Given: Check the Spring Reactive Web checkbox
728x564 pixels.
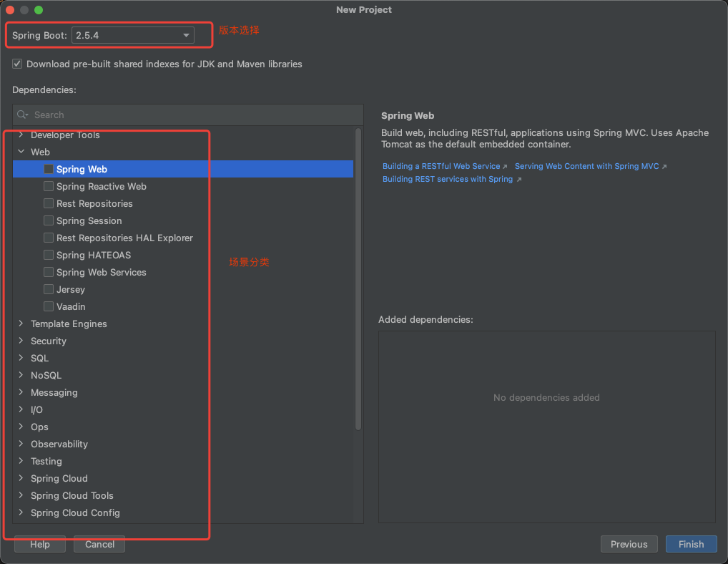Looking at the screenshot, I should tap(49, 186).
